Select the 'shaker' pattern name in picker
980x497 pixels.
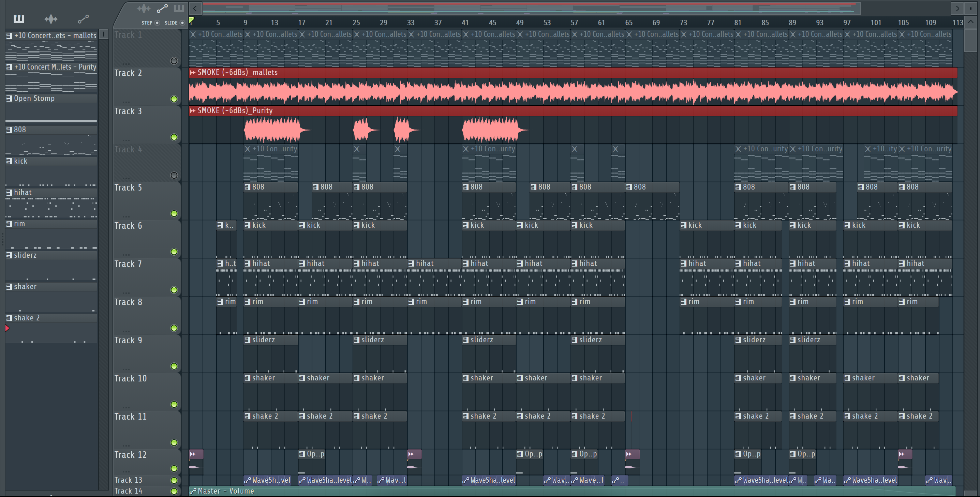(25, 286)
